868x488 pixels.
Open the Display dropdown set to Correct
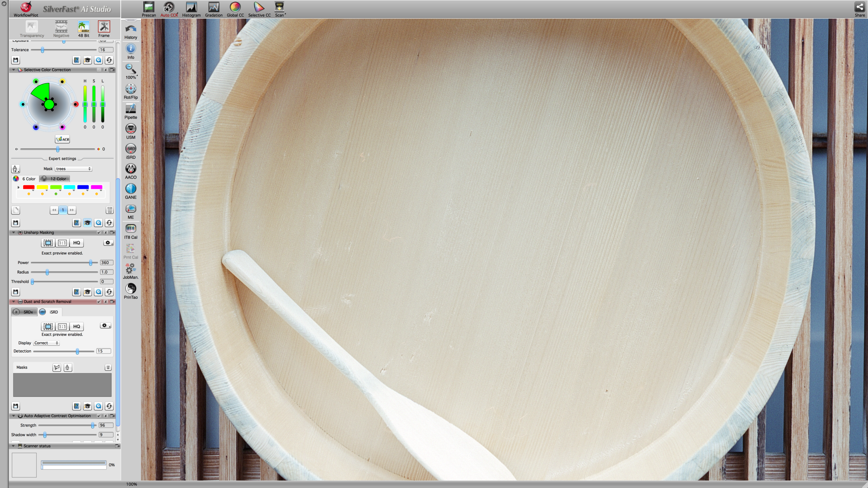point(47,343)
